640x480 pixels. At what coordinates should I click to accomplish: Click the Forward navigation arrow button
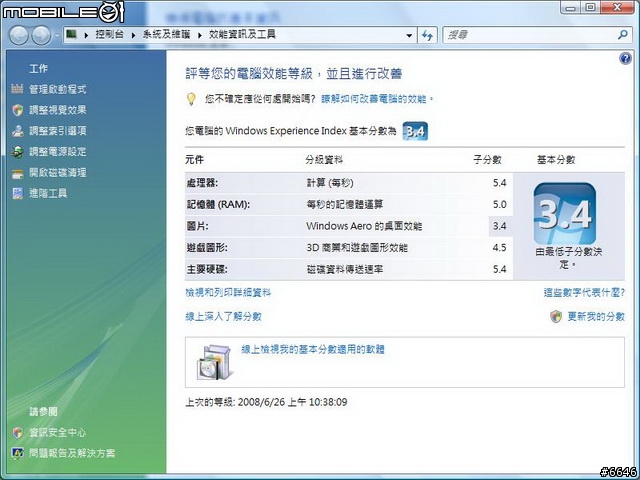click(41, 35)
